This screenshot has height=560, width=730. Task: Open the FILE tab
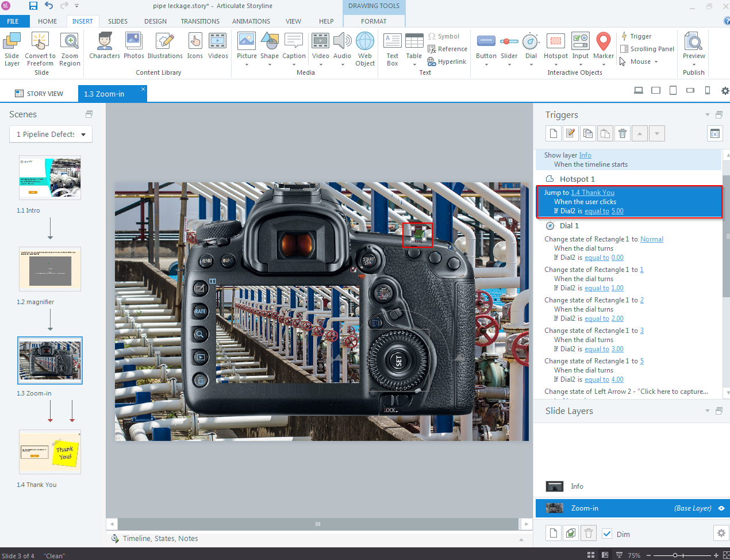coord(13,21)
